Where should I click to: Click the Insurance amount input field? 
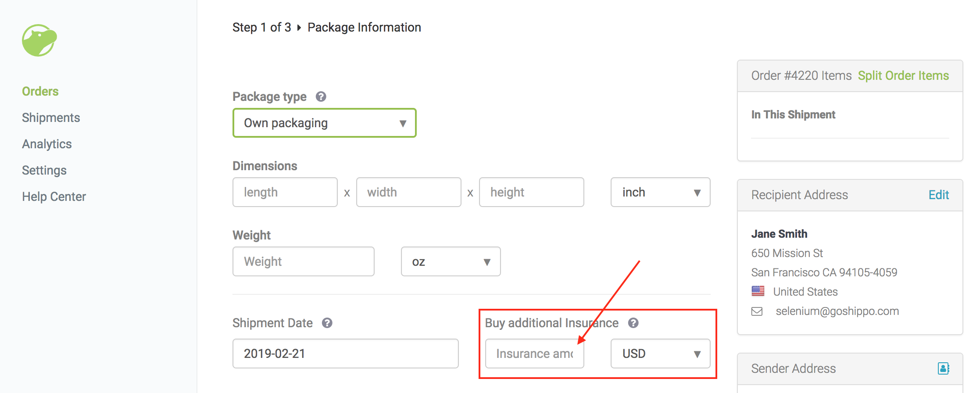535,354
